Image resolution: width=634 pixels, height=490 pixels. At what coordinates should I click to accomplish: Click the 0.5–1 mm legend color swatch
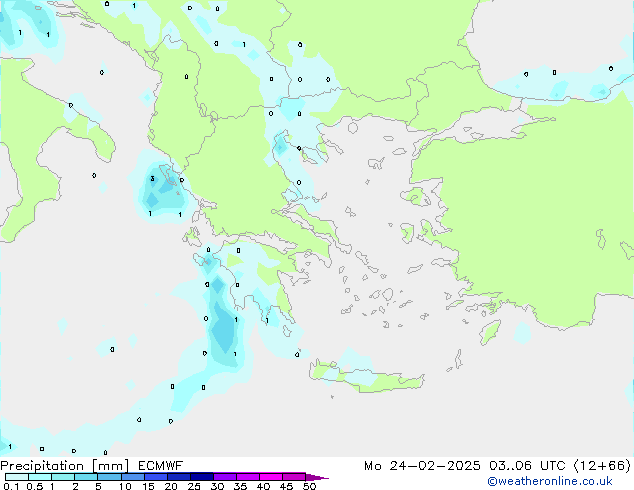[x=40, y=477]
